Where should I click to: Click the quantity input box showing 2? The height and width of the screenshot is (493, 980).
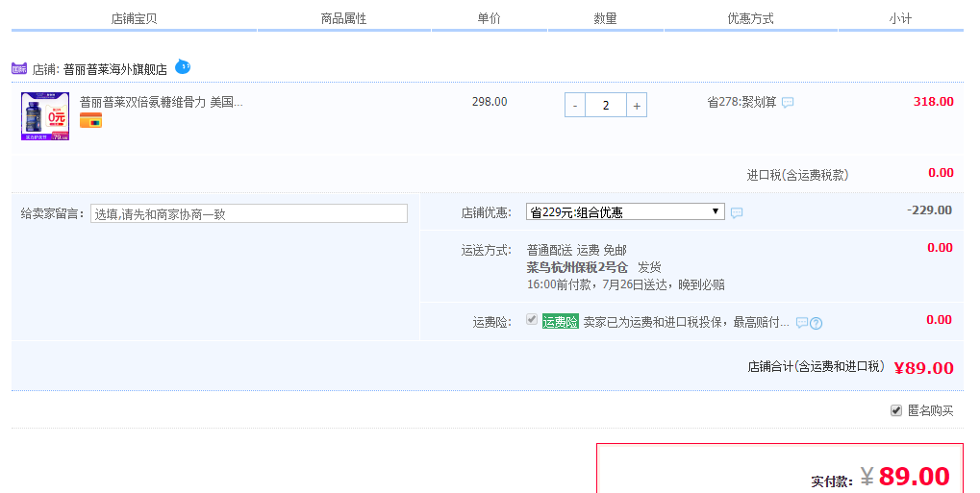pos(605,105)
